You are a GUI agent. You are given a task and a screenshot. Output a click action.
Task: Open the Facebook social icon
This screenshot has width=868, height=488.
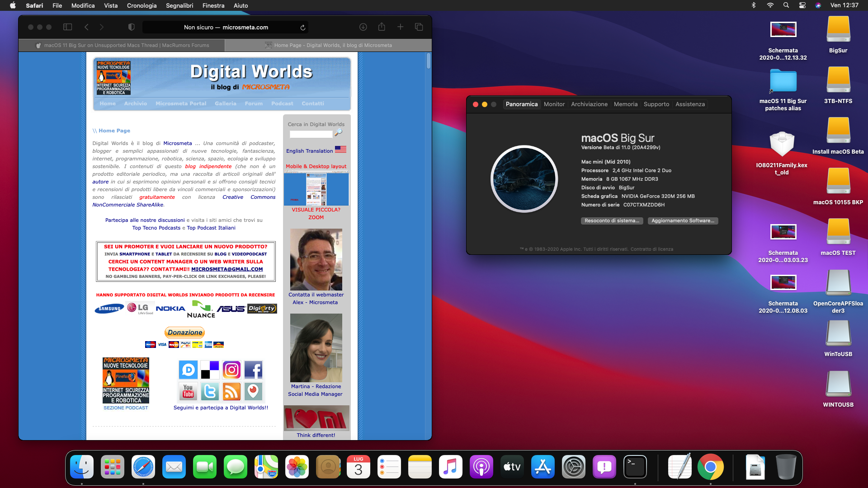(253, 370)
